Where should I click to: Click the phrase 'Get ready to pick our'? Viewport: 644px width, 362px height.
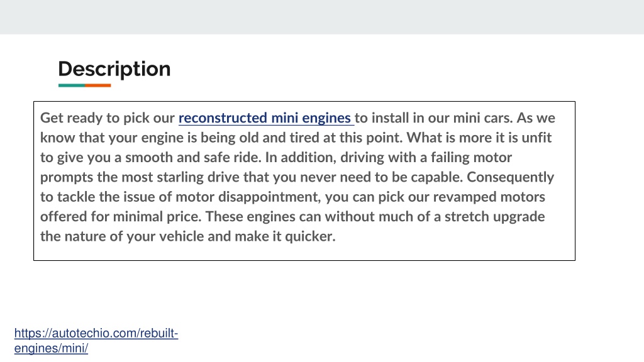[x=108, y=118]
